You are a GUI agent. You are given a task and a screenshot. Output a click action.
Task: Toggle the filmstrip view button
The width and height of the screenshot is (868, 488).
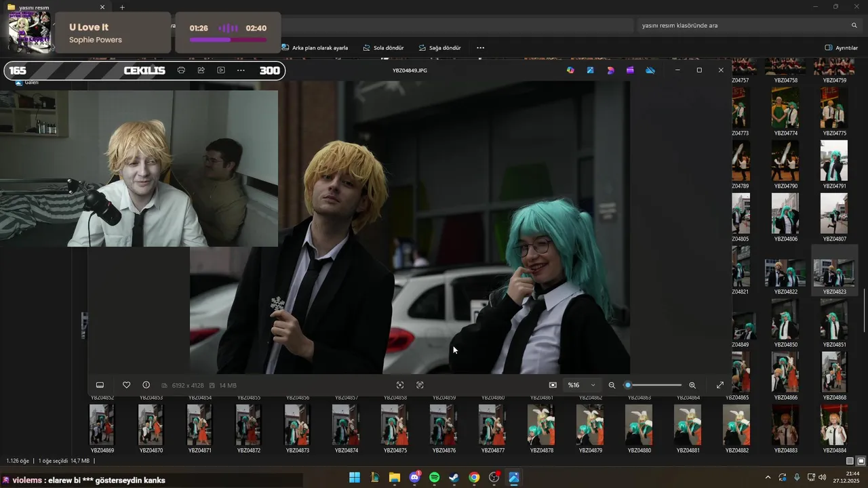click(x=100, y=385)
